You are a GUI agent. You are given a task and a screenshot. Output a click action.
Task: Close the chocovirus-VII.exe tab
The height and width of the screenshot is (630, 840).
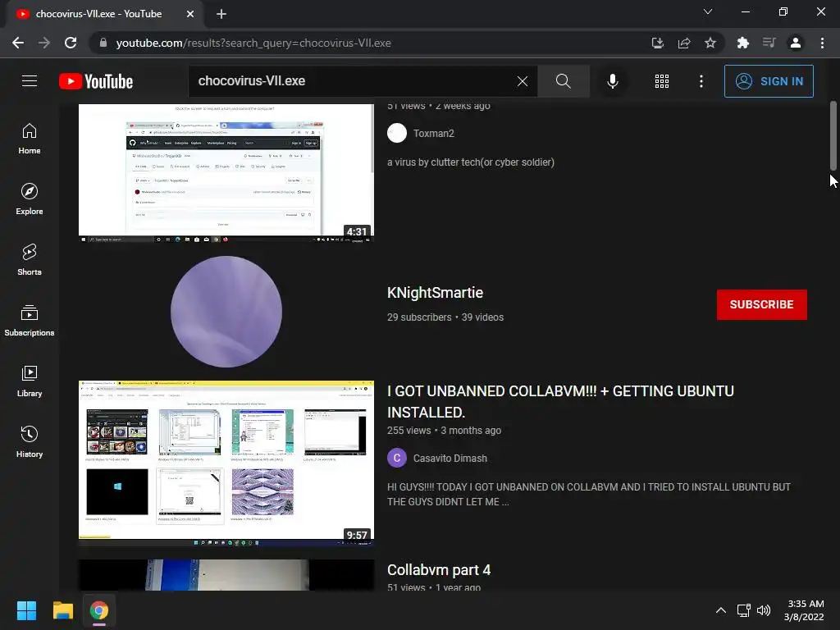coord(190,14)
